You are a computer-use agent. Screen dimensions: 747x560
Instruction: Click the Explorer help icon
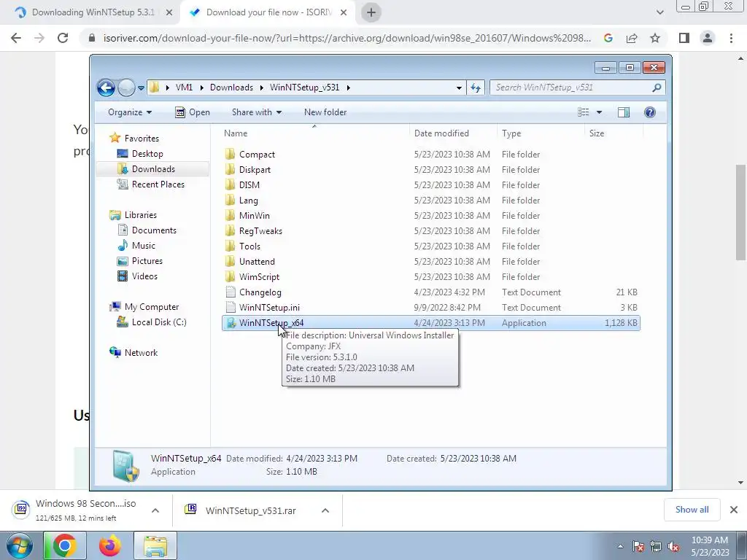click(650, 112)
